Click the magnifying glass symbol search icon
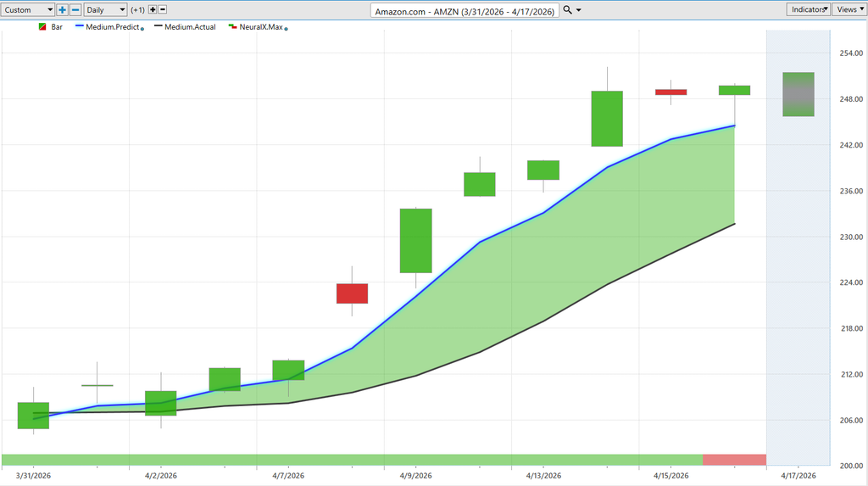 click(568, 10)
